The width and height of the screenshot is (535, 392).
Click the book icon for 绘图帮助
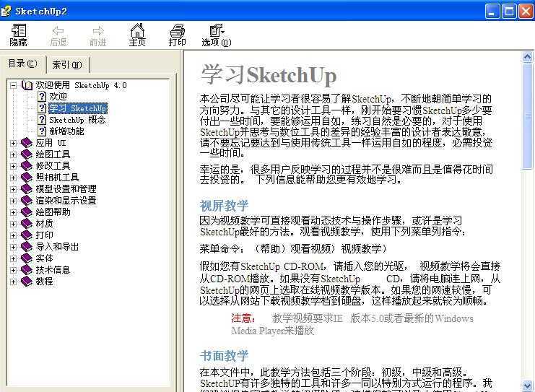click(x=27, y=212)
